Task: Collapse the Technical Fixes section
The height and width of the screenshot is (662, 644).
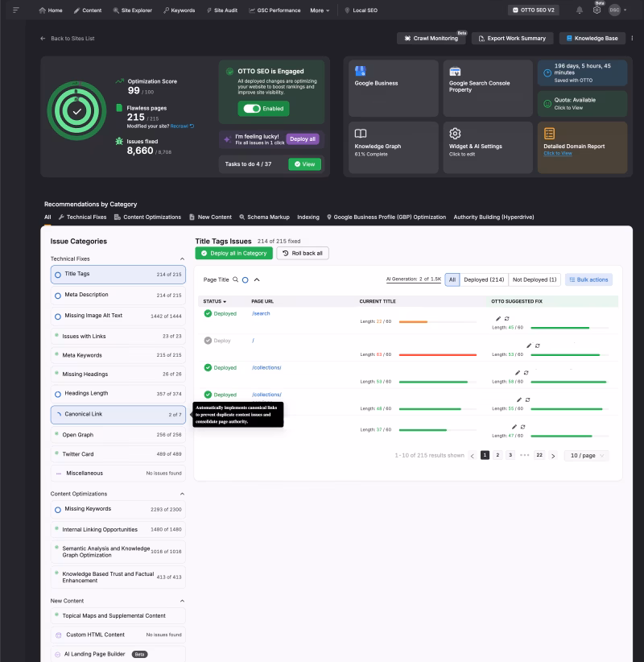Action: coord(183,258)
